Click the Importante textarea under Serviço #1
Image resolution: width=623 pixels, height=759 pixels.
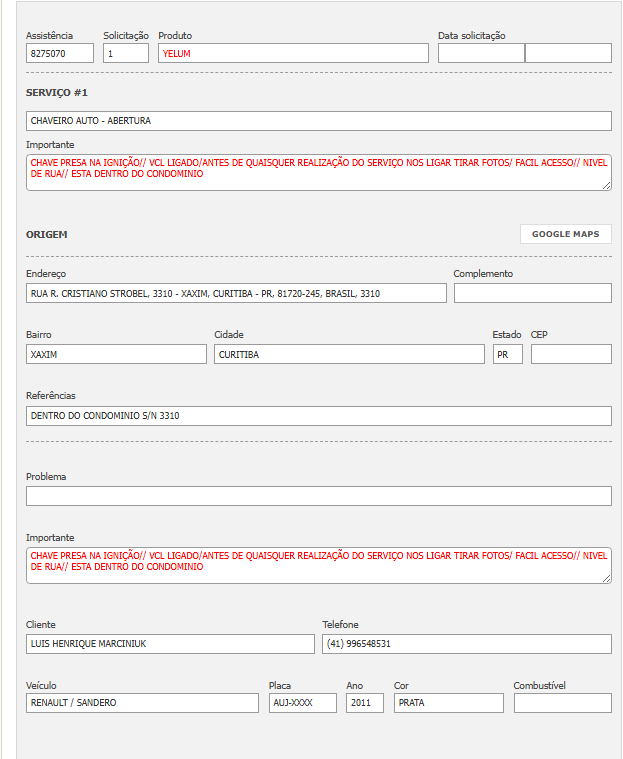pyautogui.click(x=318, y=172)
